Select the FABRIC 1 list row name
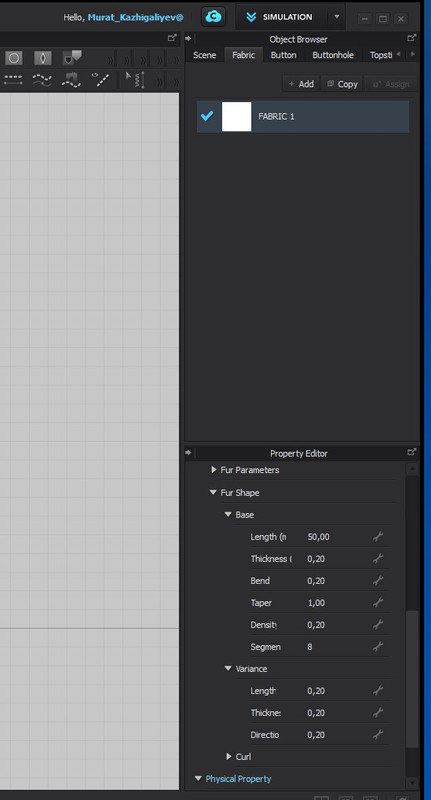This screenshot has height=800, width=431. point(276,116)
